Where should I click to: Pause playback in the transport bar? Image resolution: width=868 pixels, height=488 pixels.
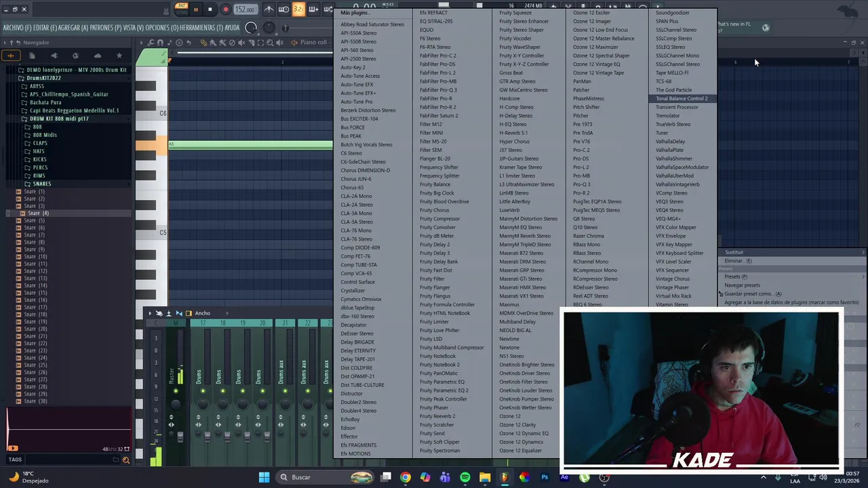pos(196,9)
